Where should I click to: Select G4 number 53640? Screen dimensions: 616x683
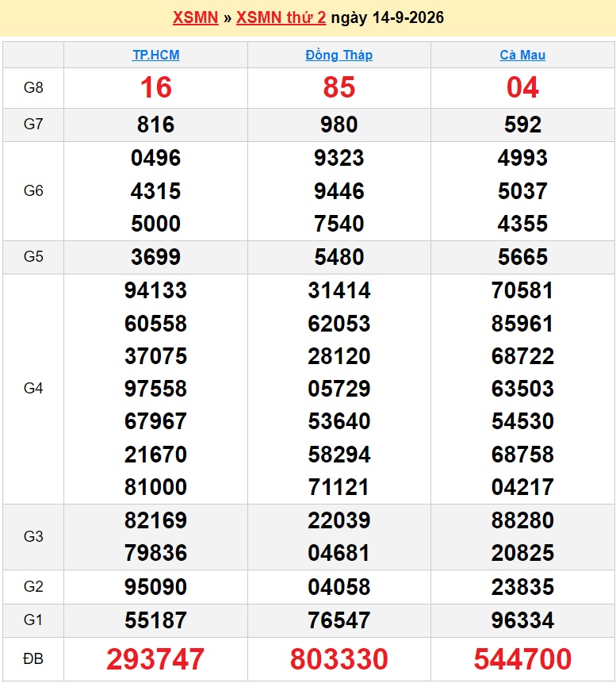(x=339, y=421)
